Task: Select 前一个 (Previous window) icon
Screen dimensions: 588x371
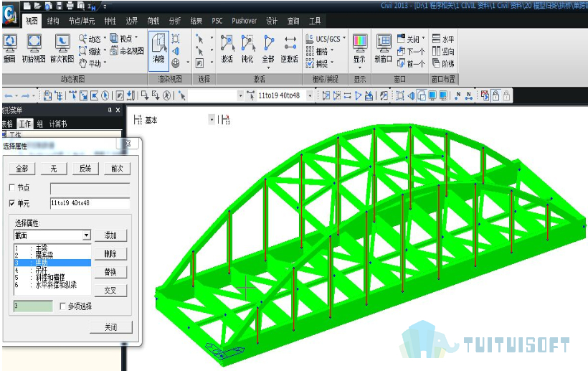Action: click(x=411, y=64)
